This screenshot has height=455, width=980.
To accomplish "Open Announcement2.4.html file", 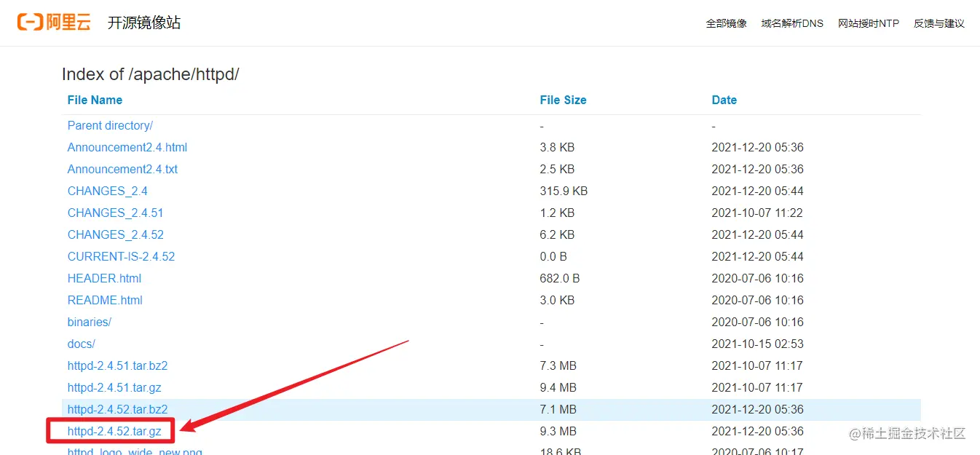I will 127,147.
